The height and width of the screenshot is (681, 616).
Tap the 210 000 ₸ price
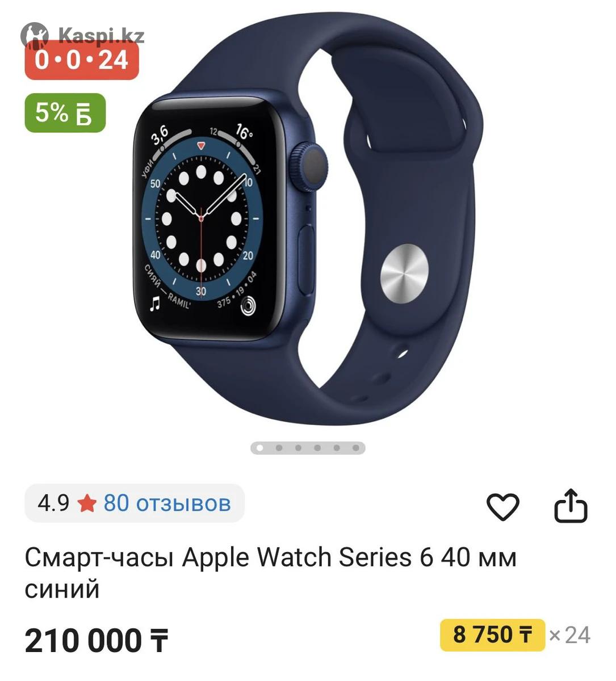point(97,641)
